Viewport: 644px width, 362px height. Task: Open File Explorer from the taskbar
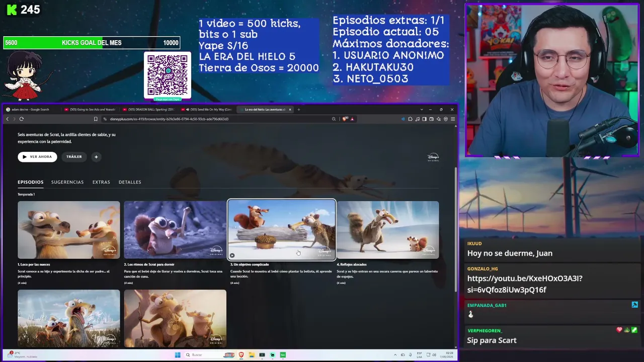252,355
